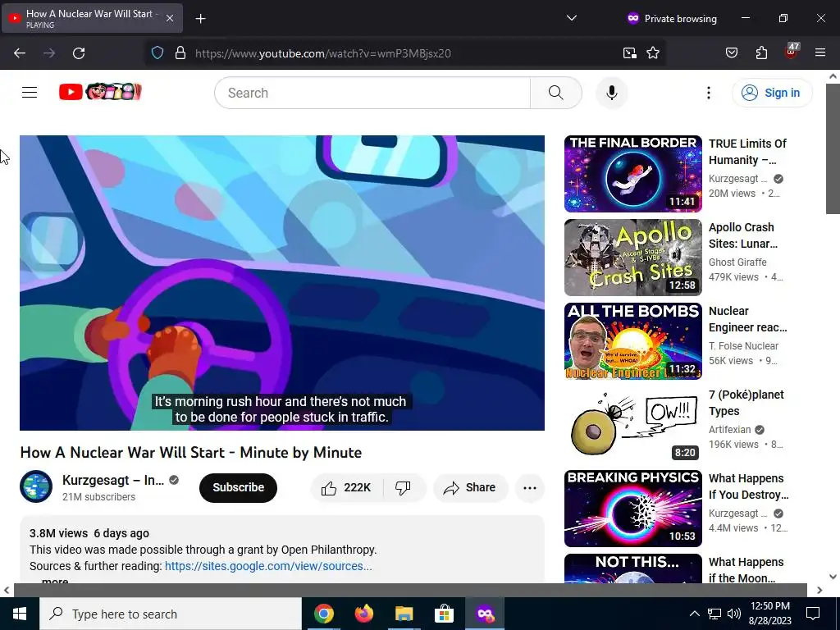Viewport: 840px width, 630px height.
Task: Share this video
Action: click(470, 487)
